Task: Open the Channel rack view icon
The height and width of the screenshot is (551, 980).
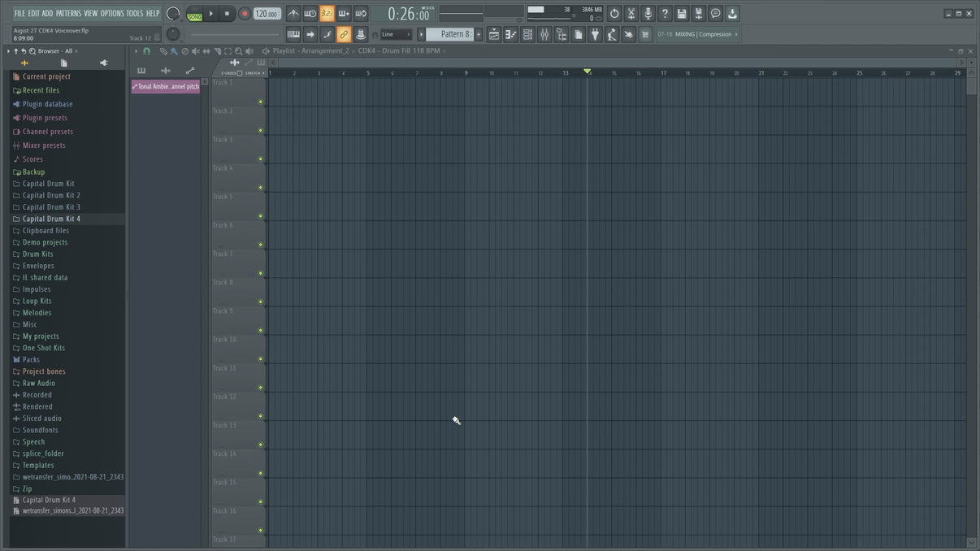Action: pos(527,34)
